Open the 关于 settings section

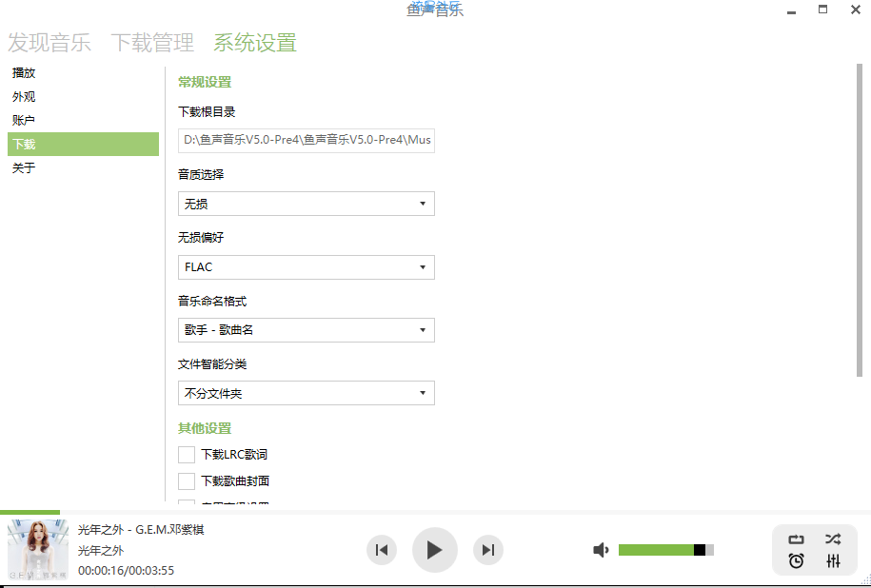coord(84,167)
